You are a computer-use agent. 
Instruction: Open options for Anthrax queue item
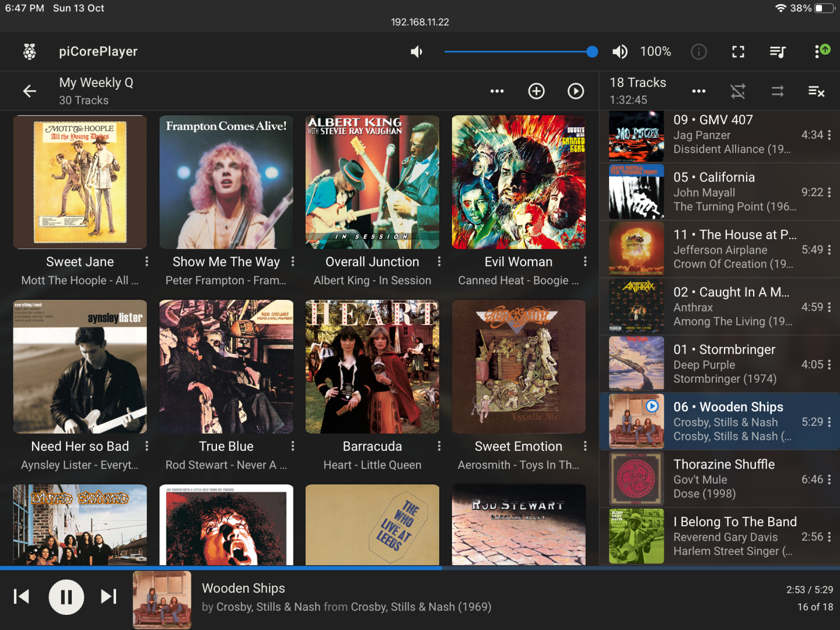click(829, 307)
